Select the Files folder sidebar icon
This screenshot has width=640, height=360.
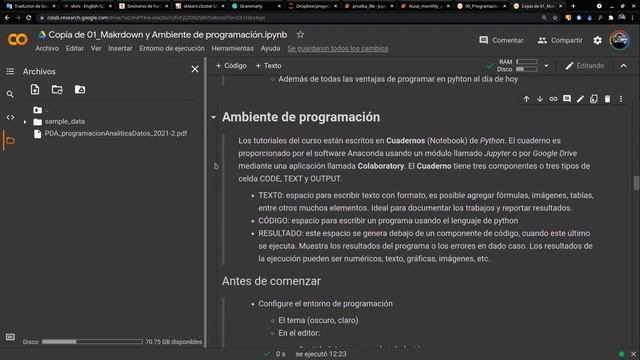(x=10, y=141)
